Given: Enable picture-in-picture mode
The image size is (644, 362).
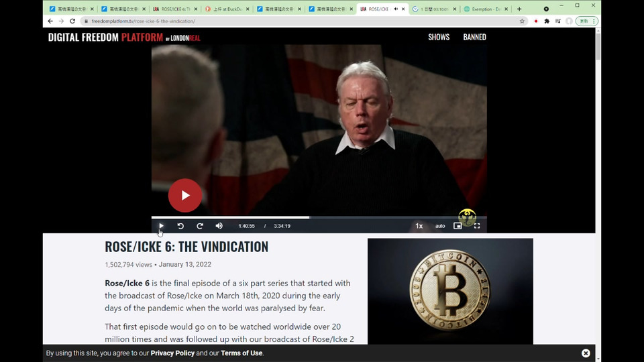Looking at the screenshot, I should click(458, 226).
